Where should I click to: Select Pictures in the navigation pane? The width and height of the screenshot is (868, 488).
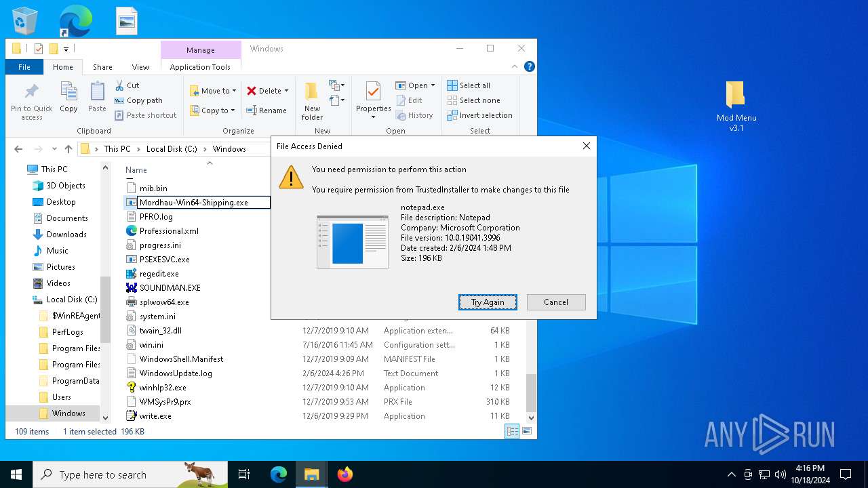[60, 267]
